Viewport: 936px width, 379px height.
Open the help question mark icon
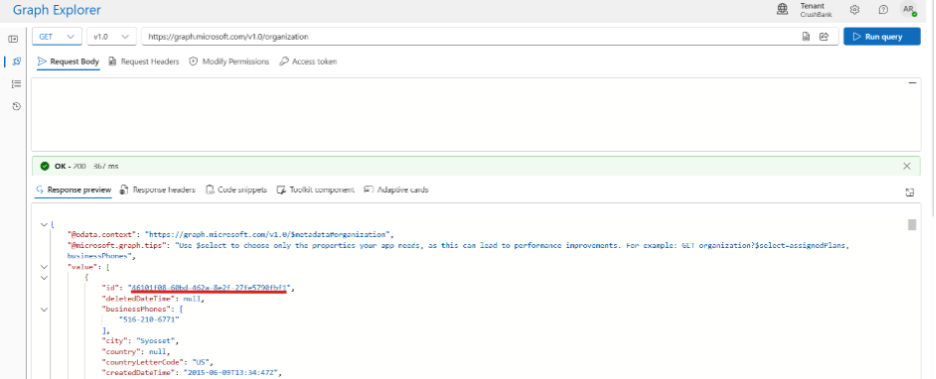tap(883, 10)
